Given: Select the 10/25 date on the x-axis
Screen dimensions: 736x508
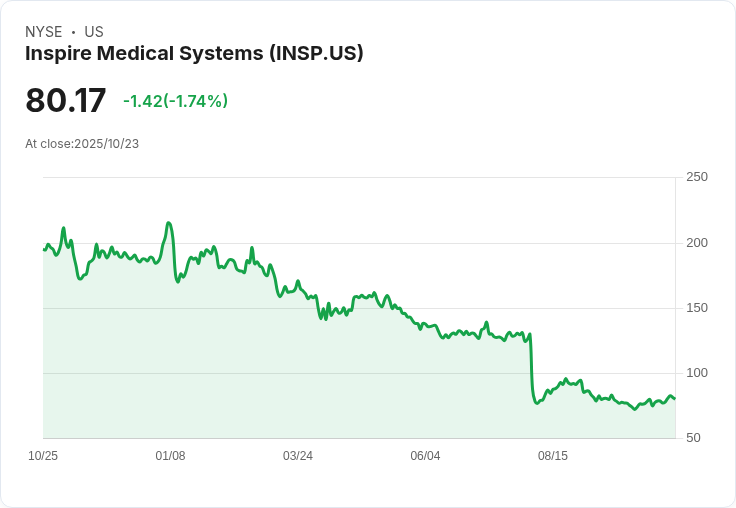Looking at the screenshot, I should 43,456.
